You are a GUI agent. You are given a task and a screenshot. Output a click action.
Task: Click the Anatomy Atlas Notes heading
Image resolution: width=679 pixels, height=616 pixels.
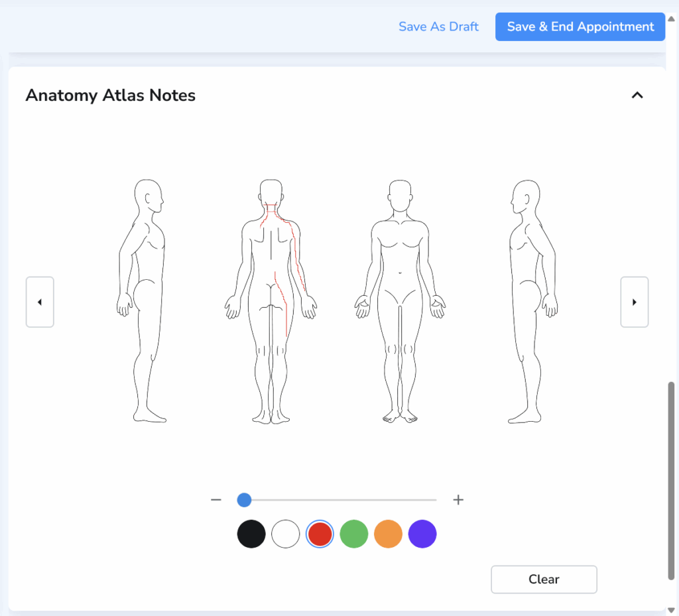pos(110,95)
